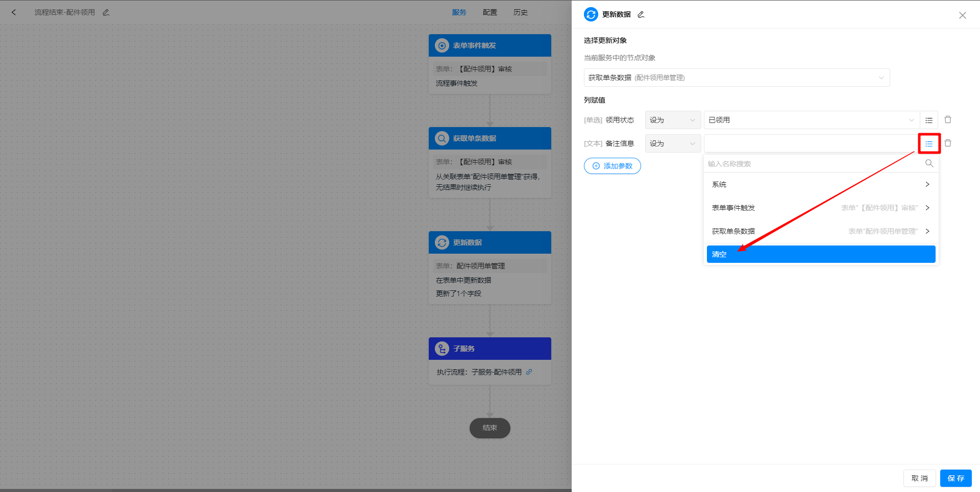Screen dimensions: 980x492
Task: Expand the 系统 submenu
Action: (820, 185)
